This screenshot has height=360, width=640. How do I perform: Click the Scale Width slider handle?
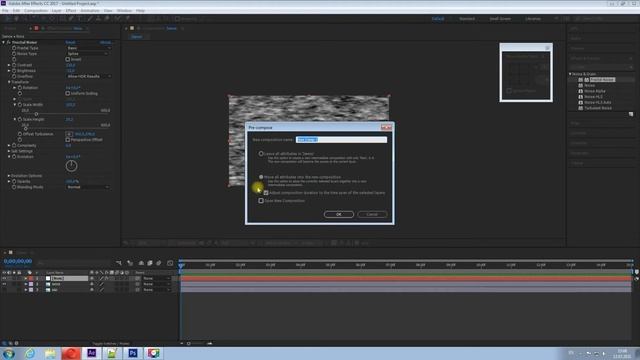36,114
